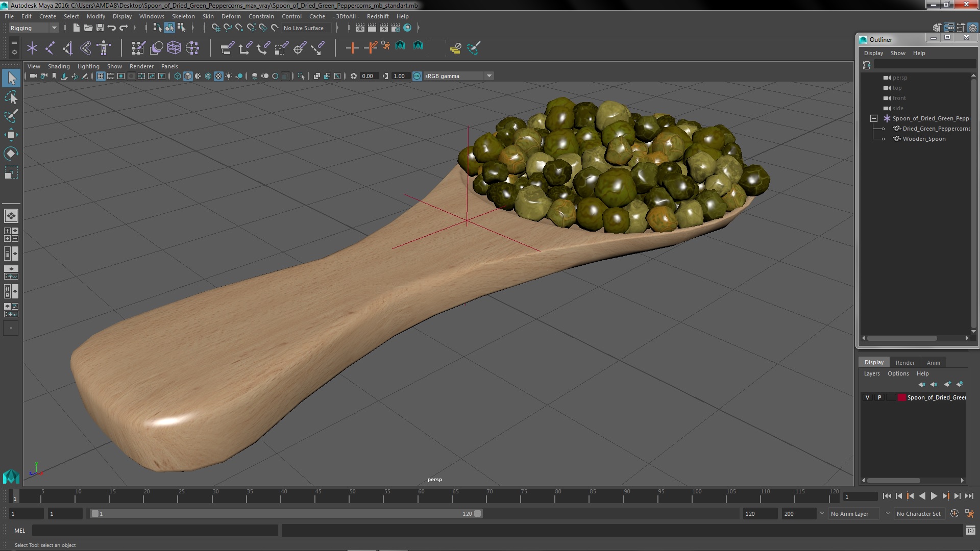Toggle the layer P playback box

click(879, 397)
